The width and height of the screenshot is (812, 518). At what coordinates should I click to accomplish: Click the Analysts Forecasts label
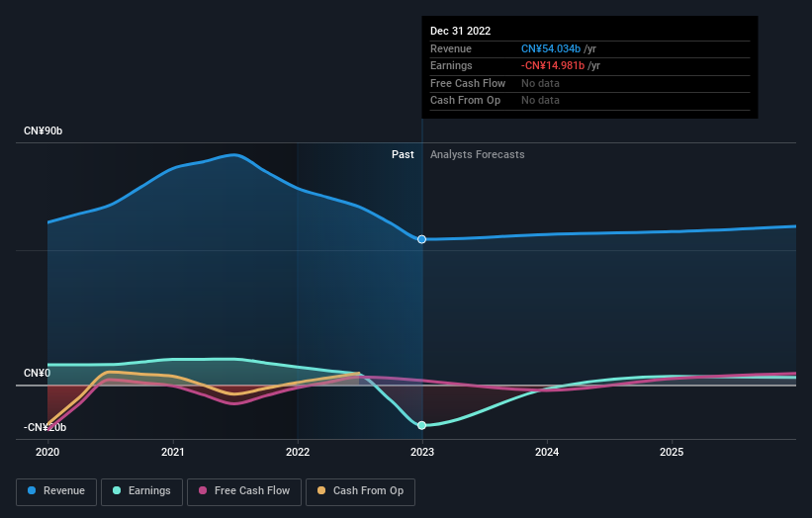[478, 155]
